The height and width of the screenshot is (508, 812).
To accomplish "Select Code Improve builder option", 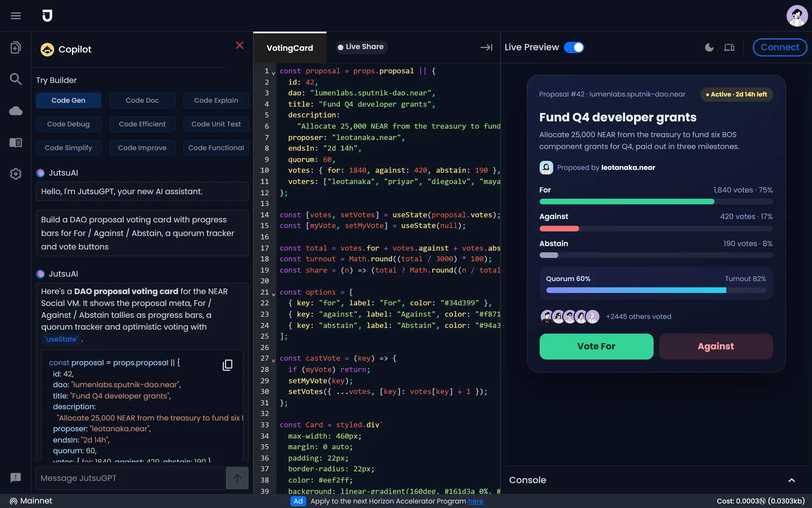I will [142, 148].
